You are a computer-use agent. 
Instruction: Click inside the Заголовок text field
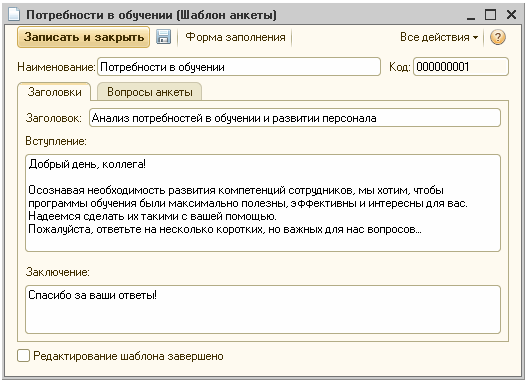click(x=295, y=118)
